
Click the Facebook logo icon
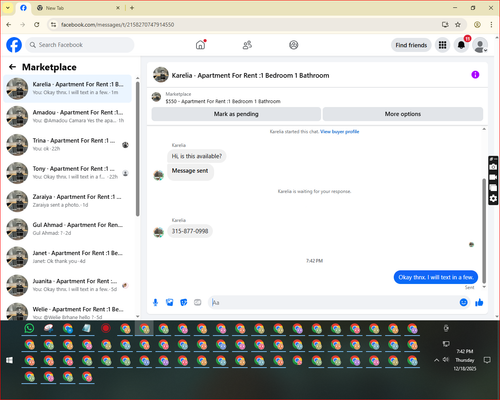tap(14, 45)
